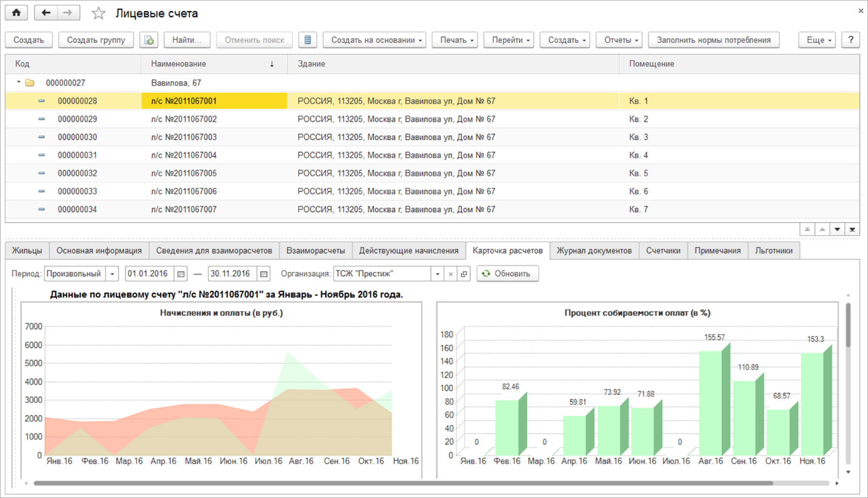
Task: Expand the Период dropdown list
Action: coord(112,274)
